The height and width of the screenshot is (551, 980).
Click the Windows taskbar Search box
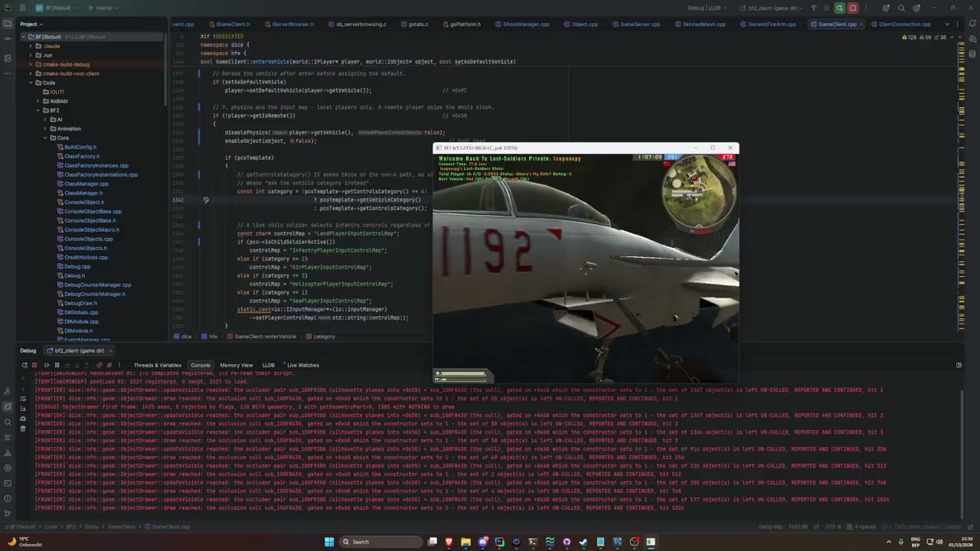381,542
